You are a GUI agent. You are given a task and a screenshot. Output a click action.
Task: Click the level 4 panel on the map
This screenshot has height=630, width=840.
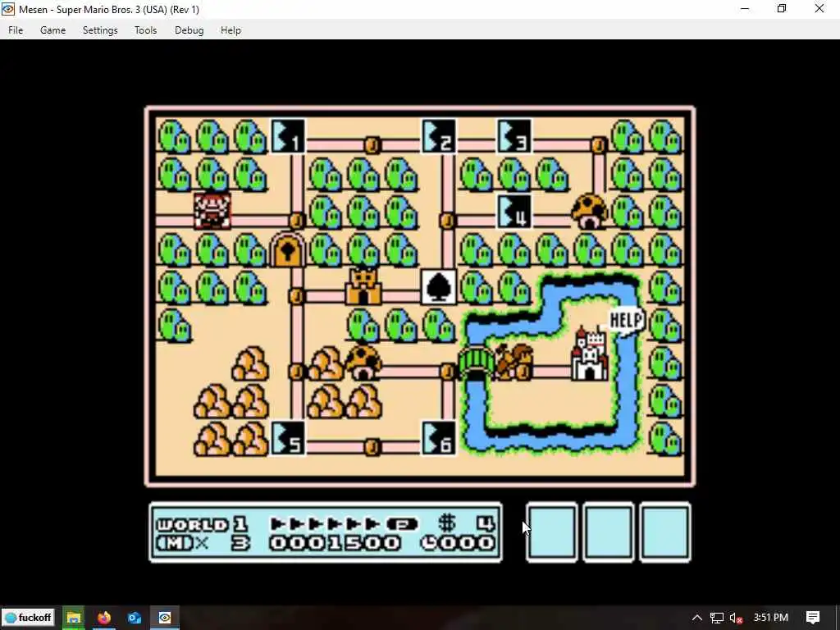(515, 212)
